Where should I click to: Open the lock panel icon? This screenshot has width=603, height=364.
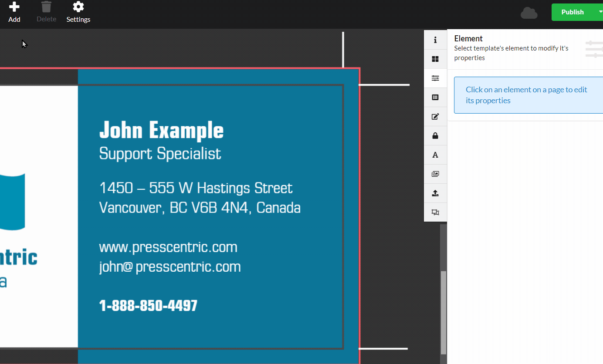[435, 136]
